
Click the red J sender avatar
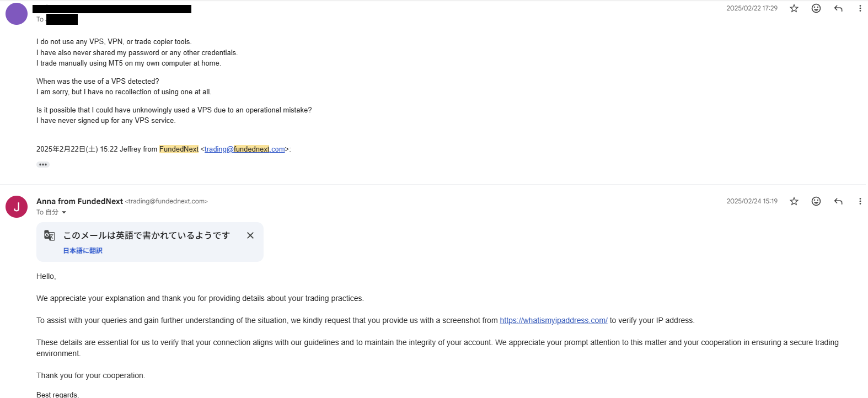tap(17, 207)
